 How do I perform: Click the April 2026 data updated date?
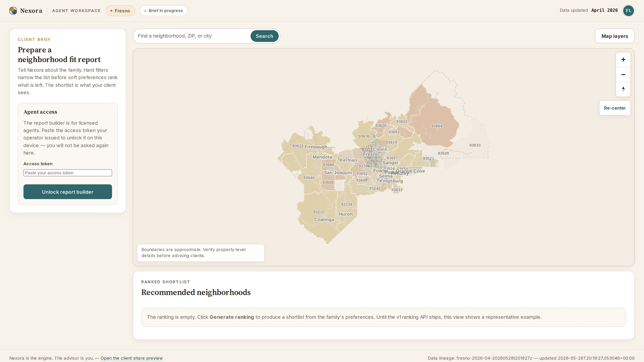pos(604,10)
